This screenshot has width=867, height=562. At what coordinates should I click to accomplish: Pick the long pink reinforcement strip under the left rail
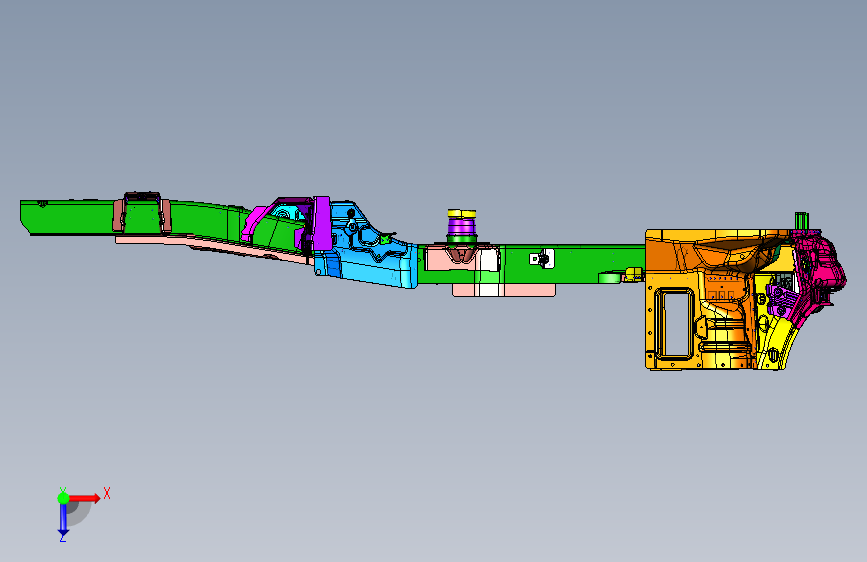(210, 245)
